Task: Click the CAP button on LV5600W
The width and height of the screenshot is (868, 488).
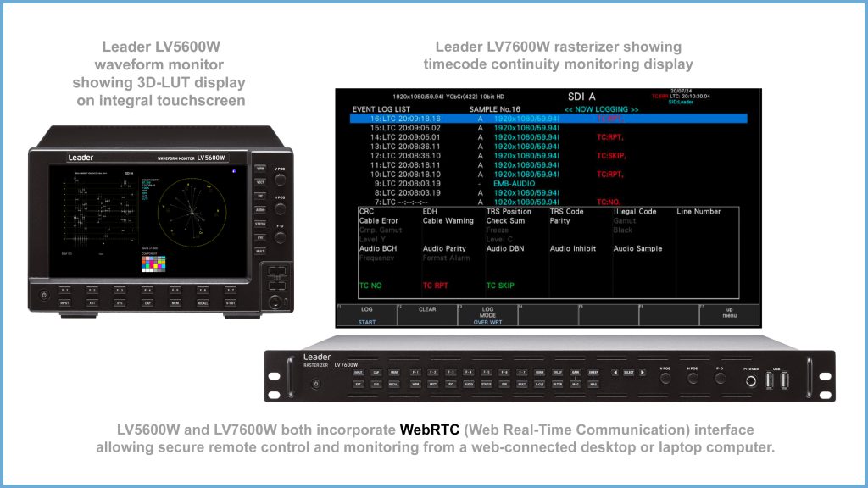Action: 147,302
